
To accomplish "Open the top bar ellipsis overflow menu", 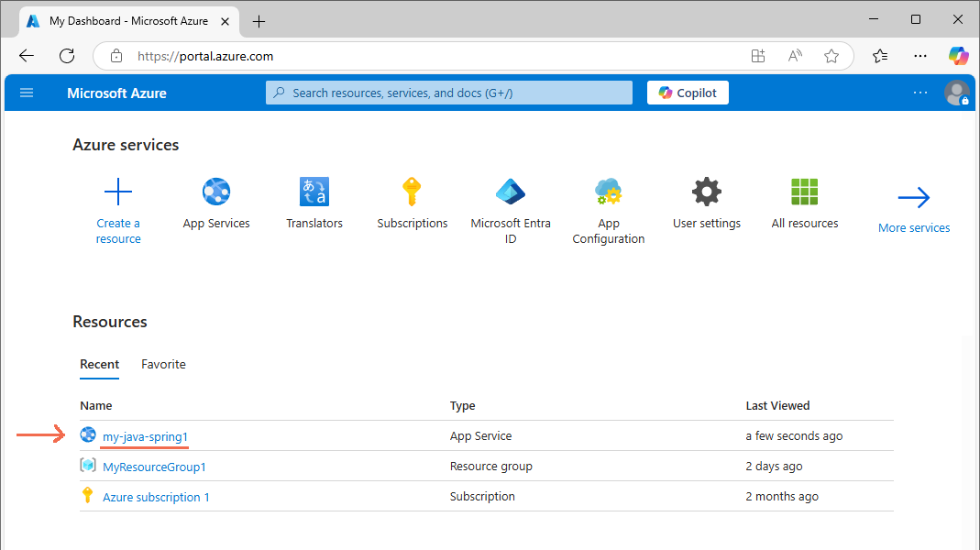I will coord(920,93).
